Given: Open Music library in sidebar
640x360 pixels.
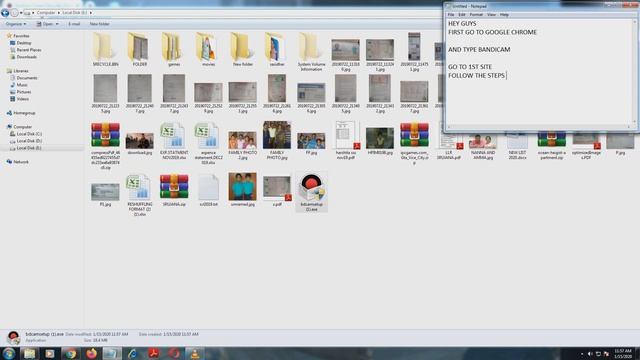Looking at the screenshot, I should [x=22, y=85].
